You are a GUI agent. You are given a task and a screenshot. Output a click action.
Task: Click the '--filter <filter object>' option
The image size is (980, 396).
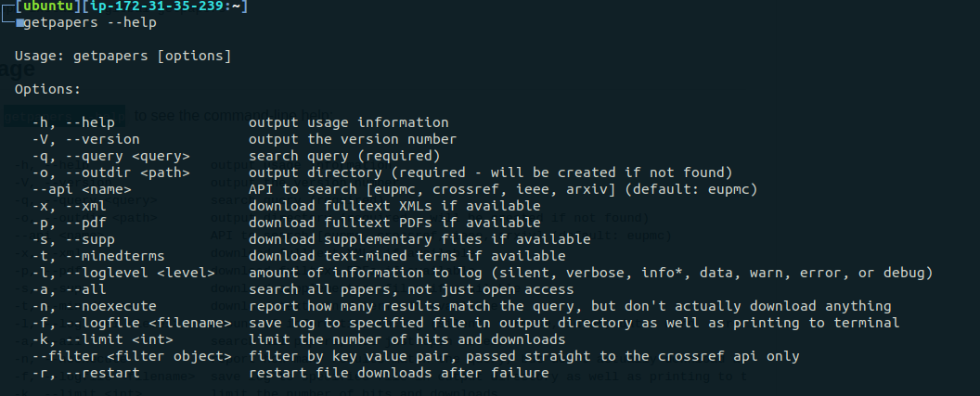point(131,357)
